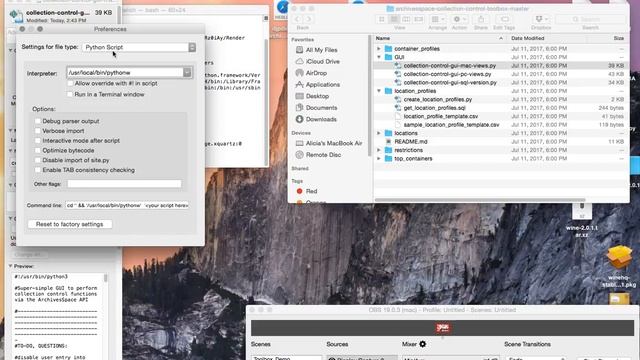Toggle Allow override with #! in script
The width and height of the screenshot is (640, 360).
pos(70,83)
